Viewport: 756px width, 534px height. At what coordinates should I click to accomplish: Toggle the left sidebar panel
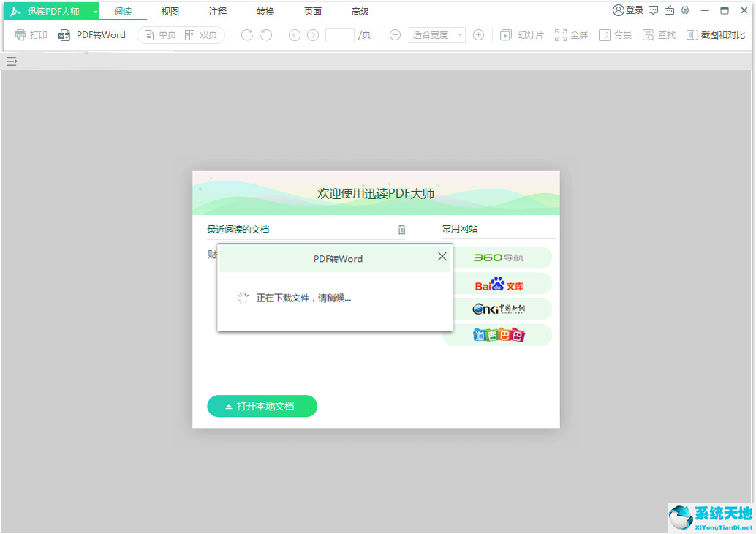(11, 61)
